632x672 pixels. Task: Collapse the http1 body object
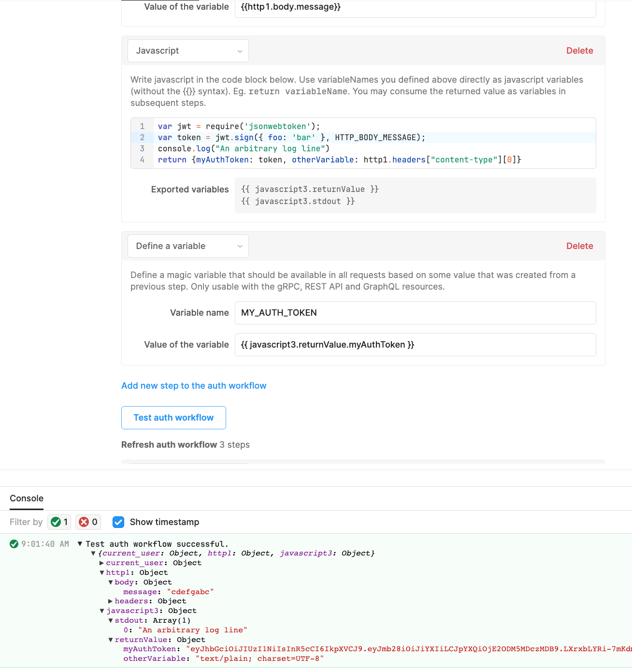(111, 583)
